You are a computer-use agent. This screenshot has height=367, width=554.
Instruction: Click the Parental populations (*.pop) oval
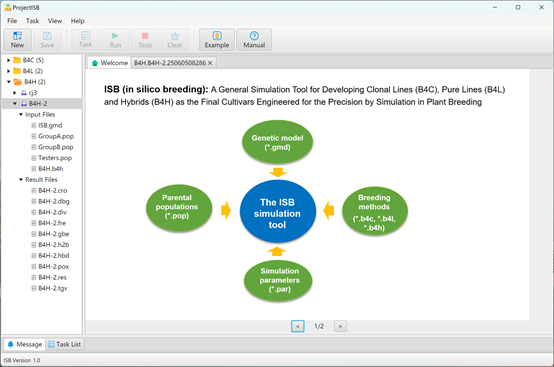tap(179, 208)
